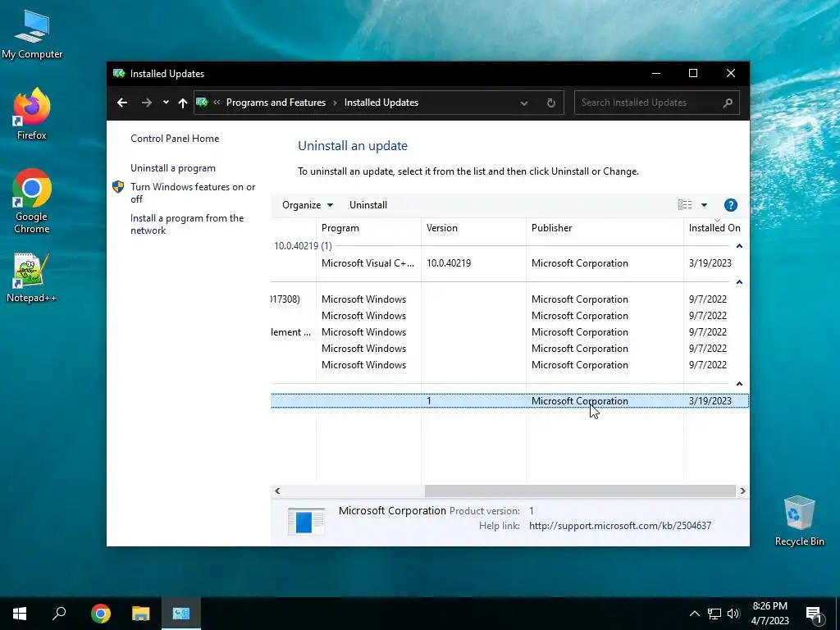Click the update icon in details pane
The height and width of the screenshot is (630, 840).
(x=306, y=521)
